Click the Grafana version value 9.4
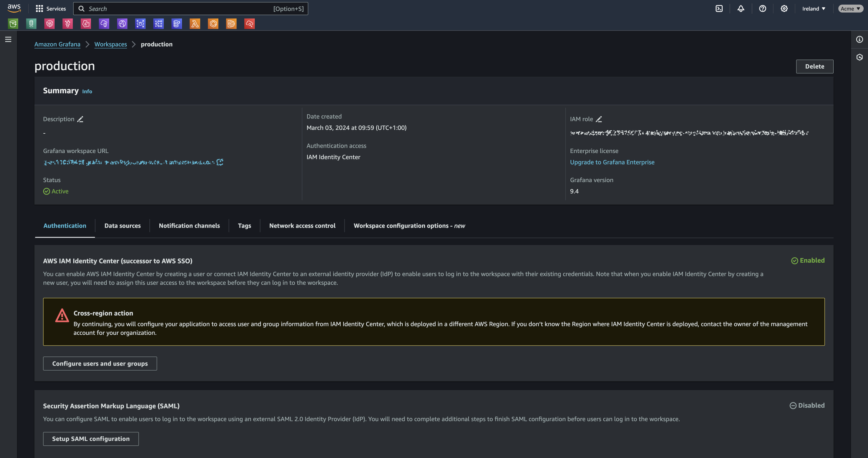868x458 pixels. click(x=574, y=191)
